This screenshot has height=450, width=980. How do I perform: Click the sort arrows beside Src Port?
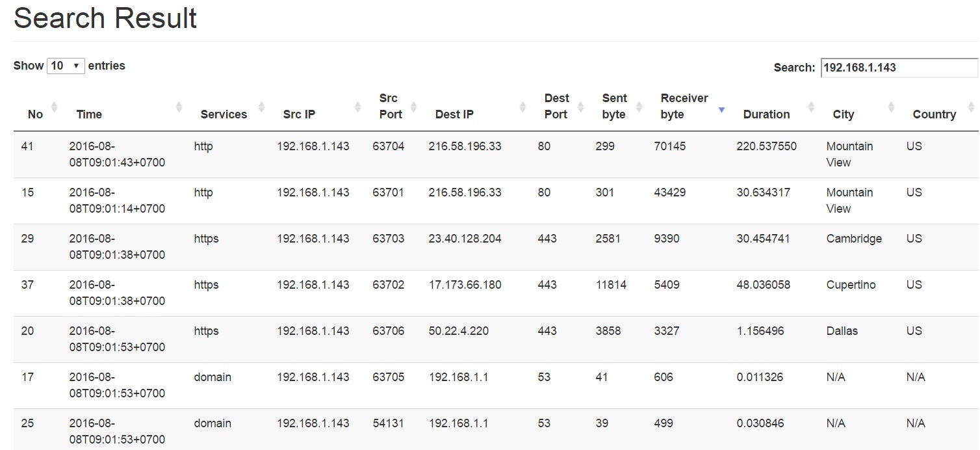pyautogui.click(x=413, y=107)
